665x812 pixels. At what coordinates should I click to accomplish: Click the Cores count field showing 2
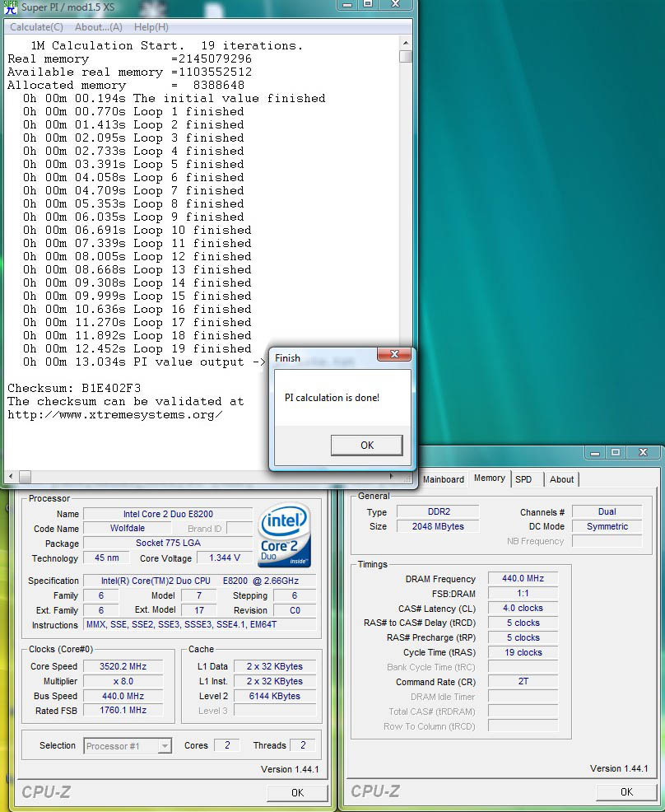(x=226, y=745)
